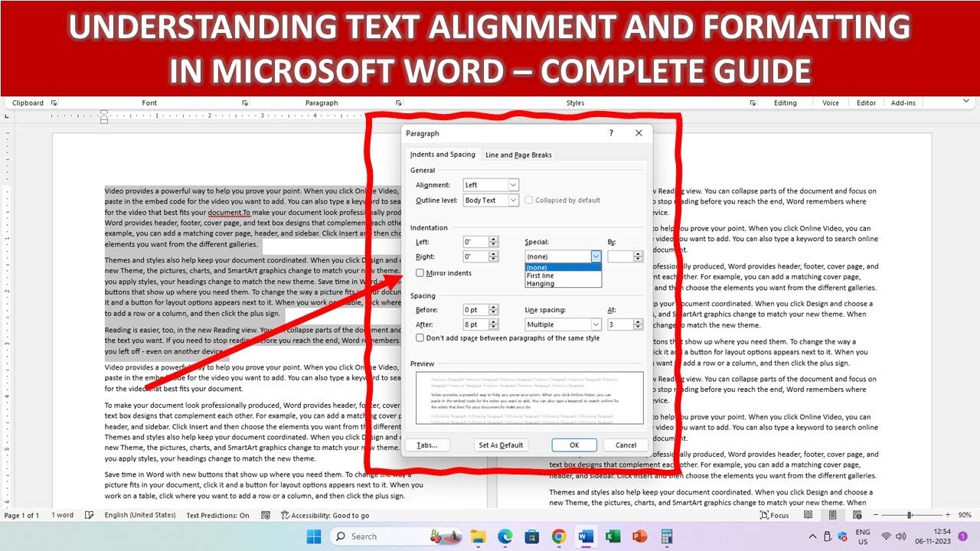Click the taskbar volume speaker icon
This screenshot has width=980, height=551.
(903, 536)
